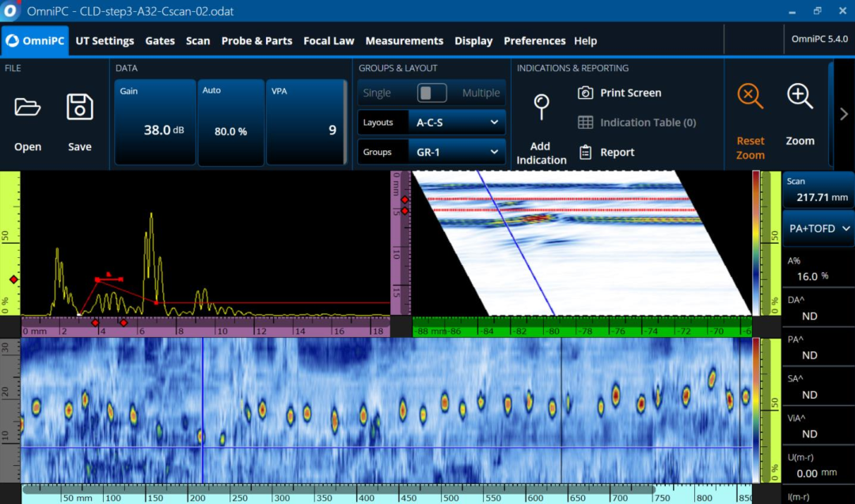Click the blue angle cursor in S-scan
Screen dimensions: 855x504
coord(515,243)
